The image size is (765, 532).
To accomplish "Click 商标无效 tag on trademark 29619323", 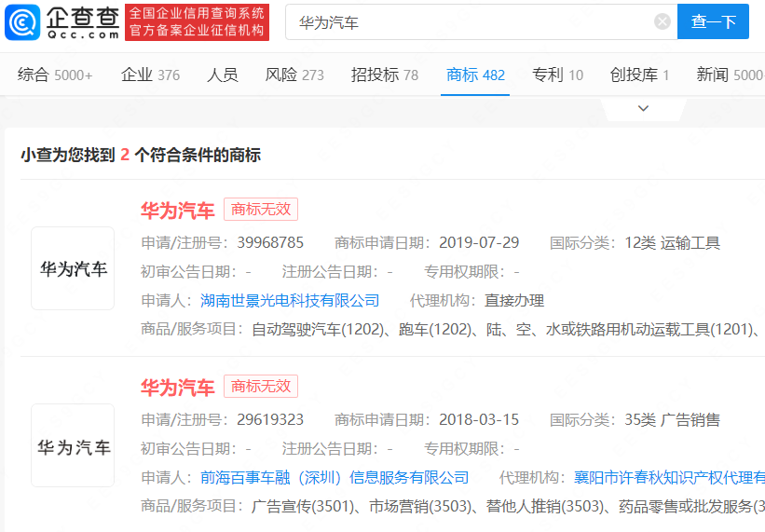I will click(261, 387).
